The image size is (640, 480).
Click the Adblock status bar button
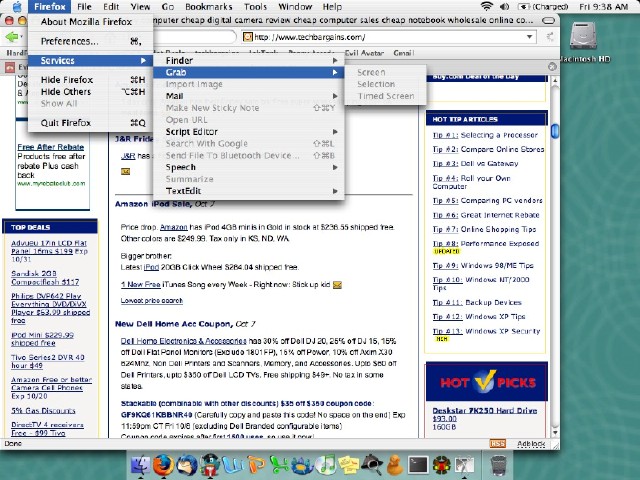[x=531, y=444]
